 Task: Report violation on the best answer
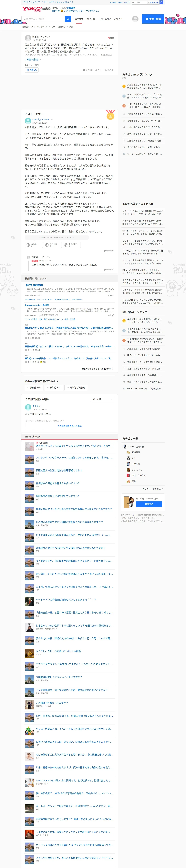click(109, 251)
